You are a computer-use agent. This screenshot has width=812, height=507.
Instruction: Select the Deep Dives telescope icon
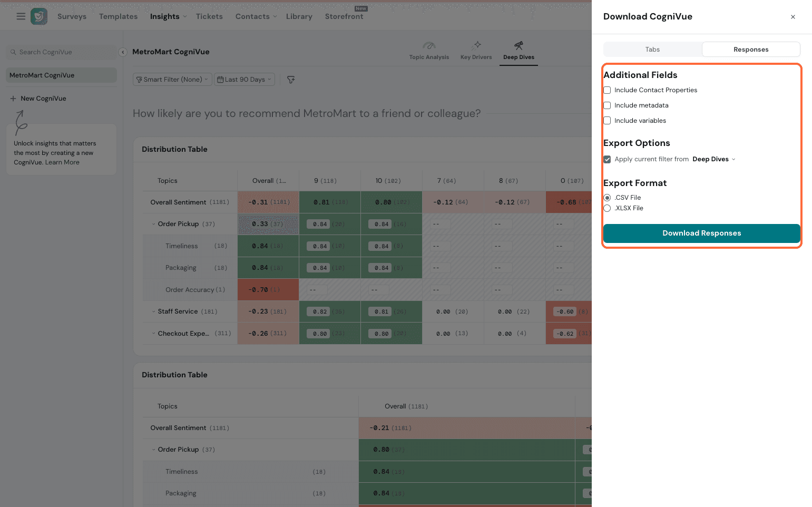pos(518,46)
